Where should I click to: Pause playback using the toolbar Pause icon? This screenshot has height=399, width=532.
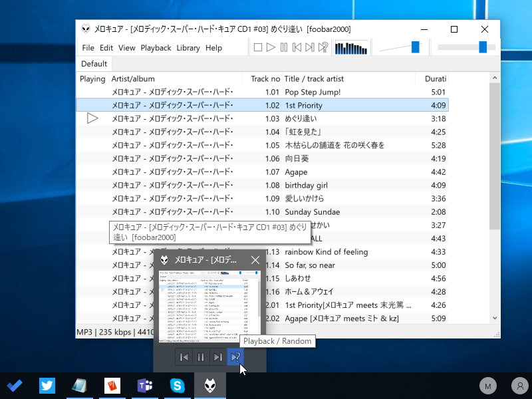283,47
